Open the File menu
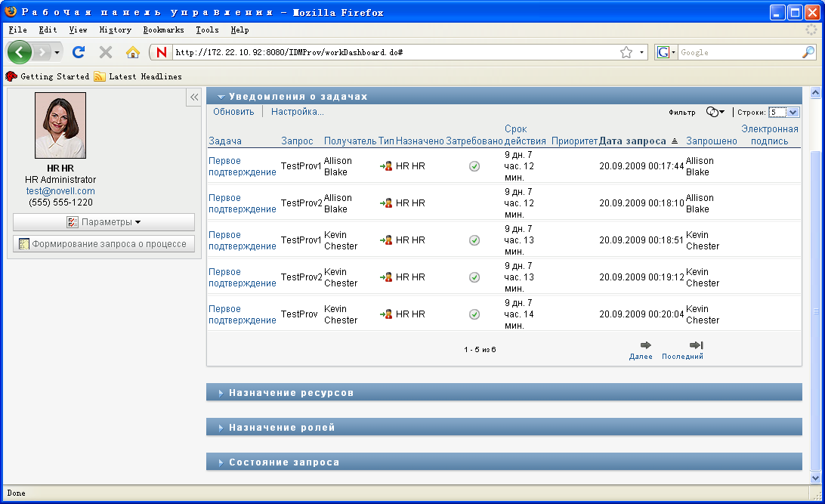Image resolution: width=825 pixels, height=504 pixels. [x=18, y=30]
